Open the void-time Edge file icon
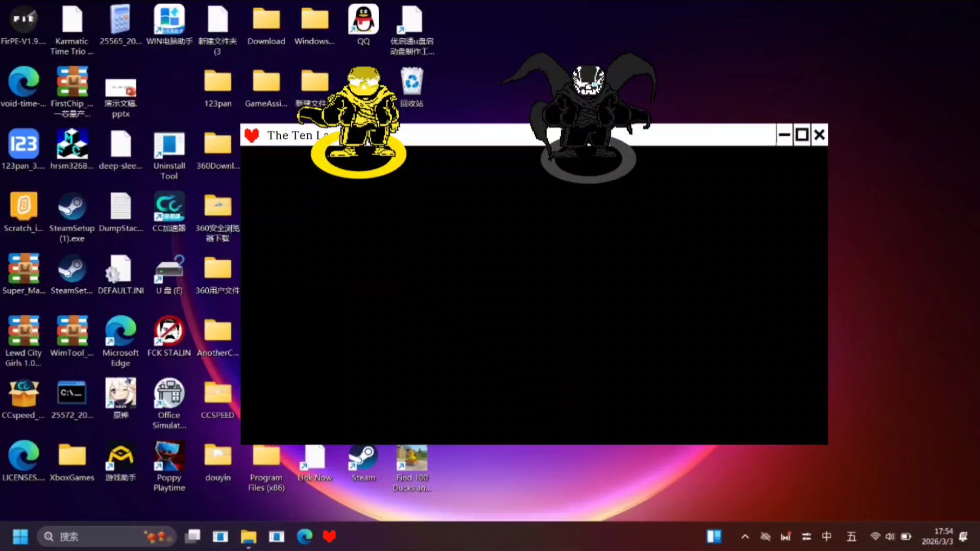 (x=23, y=82)
